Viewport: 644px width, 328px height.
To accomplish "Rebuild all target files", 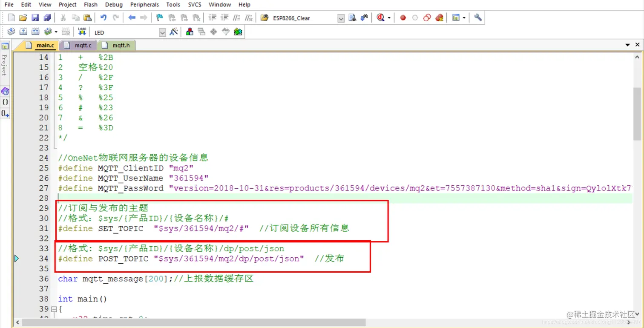I will pyautogui.click(x=36, y=32).
